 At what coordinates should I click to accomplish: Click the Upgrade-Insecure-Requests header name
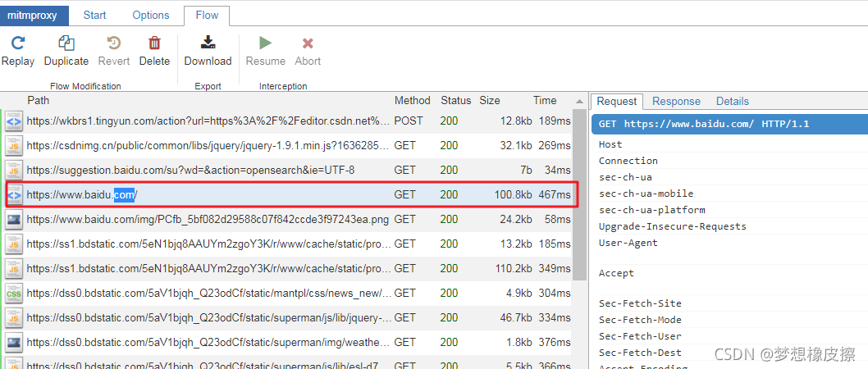click(673, 226)
